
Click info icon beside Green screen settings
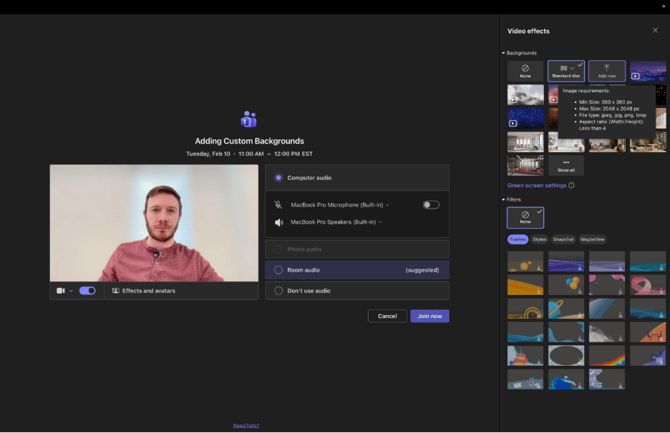click(x=572, y=186)
